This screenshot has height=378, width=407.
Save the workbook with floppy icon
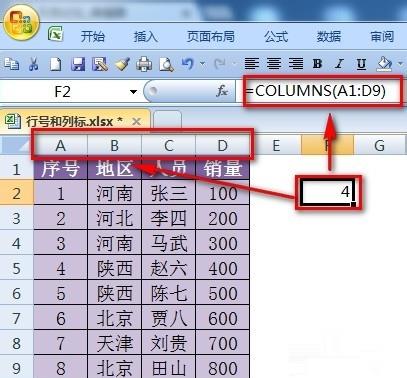click(78, 64)
